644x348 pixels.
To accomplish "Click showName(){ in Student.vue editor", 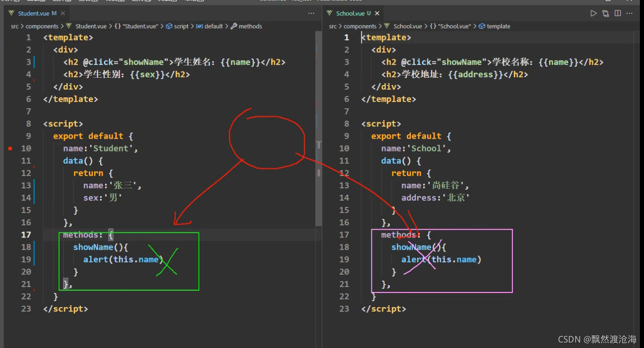I will click(101, 247).
